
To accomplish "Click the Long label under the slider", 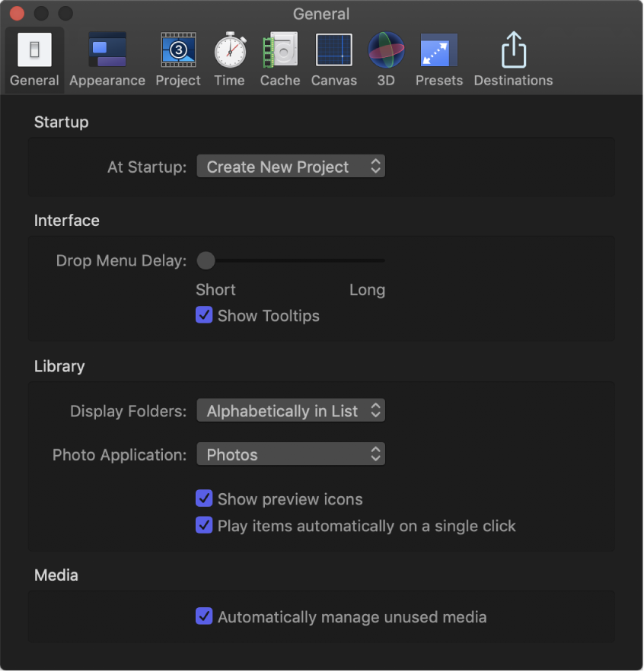I will (367, 290).
